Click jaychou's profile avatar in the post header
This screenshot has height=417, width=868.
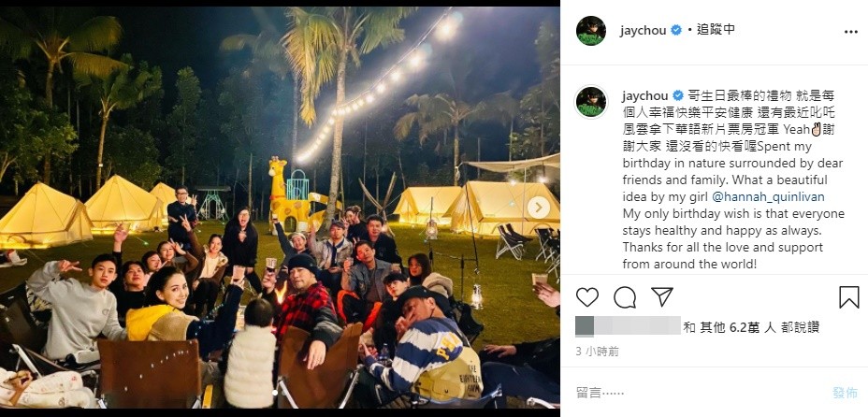[x=590, y=31]
